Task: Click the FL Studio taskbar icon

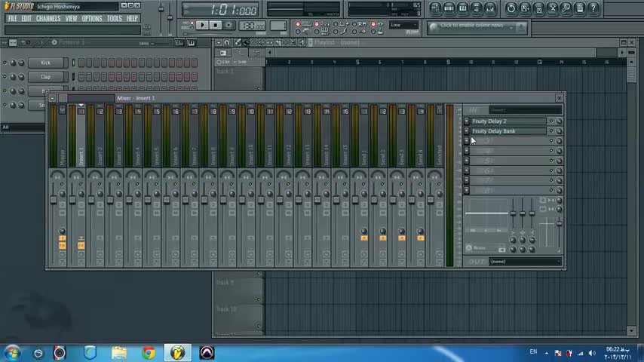Action: [177, 352]
